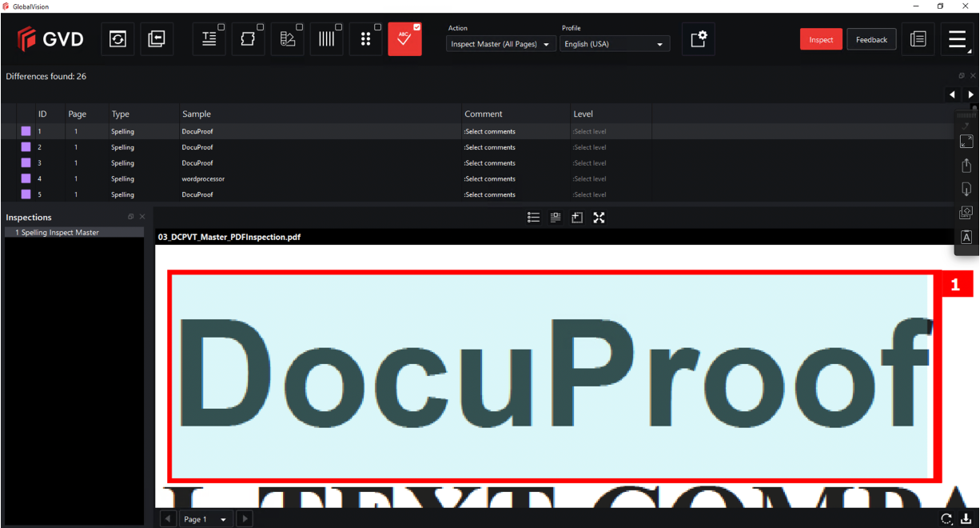Screen dimensions: 980x528
Task: Open the Action dropdown showing Inspect Master
Action: tap(500, 44)
